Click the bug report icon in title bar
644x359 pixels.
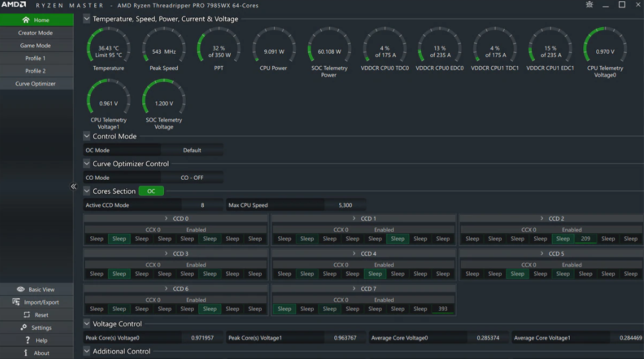(x=589, y=5)
